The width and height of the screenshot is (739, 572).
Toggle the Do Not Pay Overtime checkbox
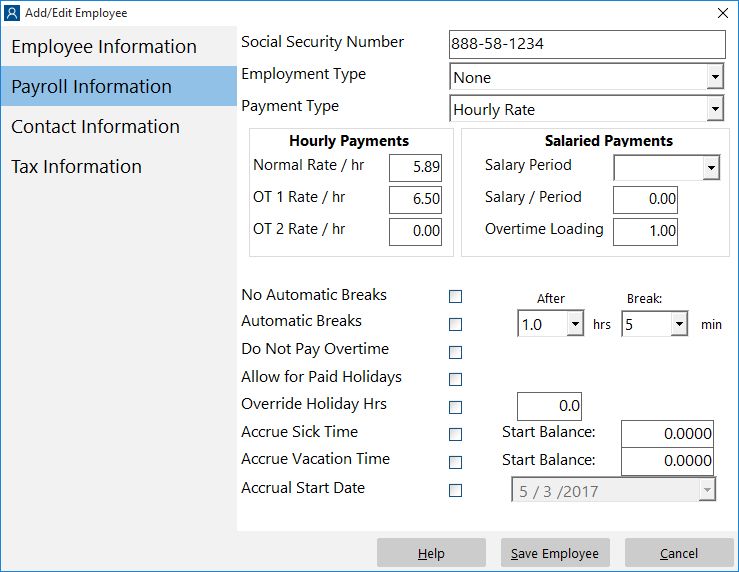click(455, 352)
